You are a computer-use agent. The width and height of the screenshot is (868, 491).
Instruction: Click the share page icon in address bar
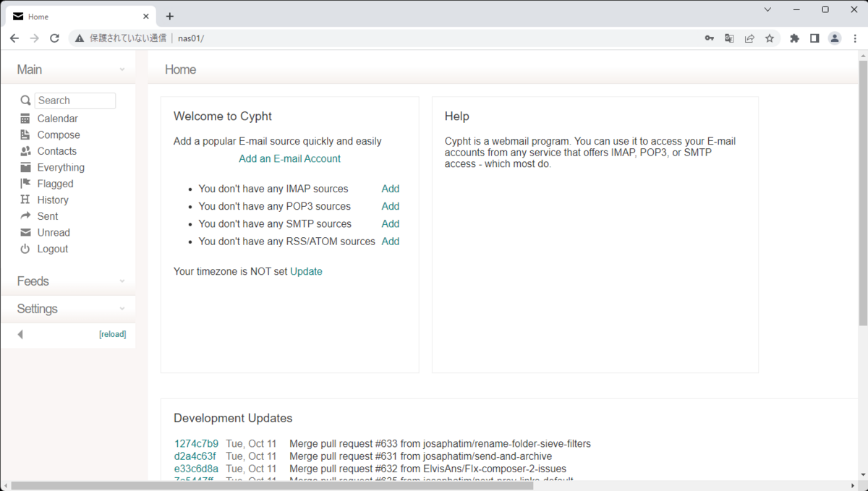(x=749, y=38)
